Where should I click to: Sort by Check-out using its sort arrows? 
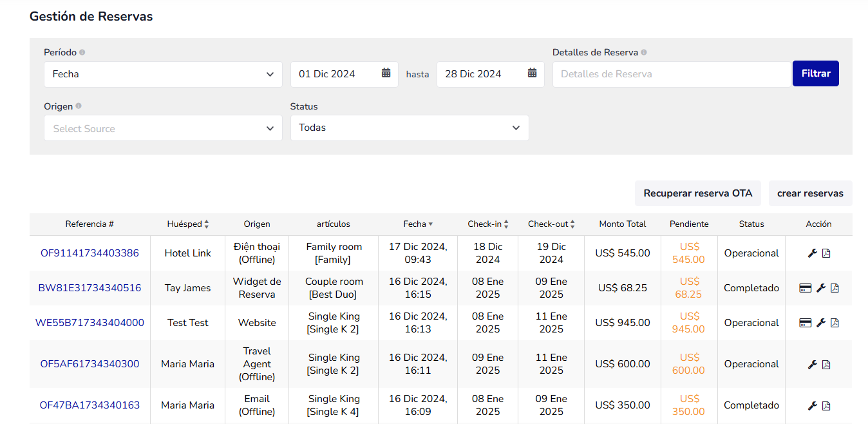pyautogui.click(x=572, y=224)
